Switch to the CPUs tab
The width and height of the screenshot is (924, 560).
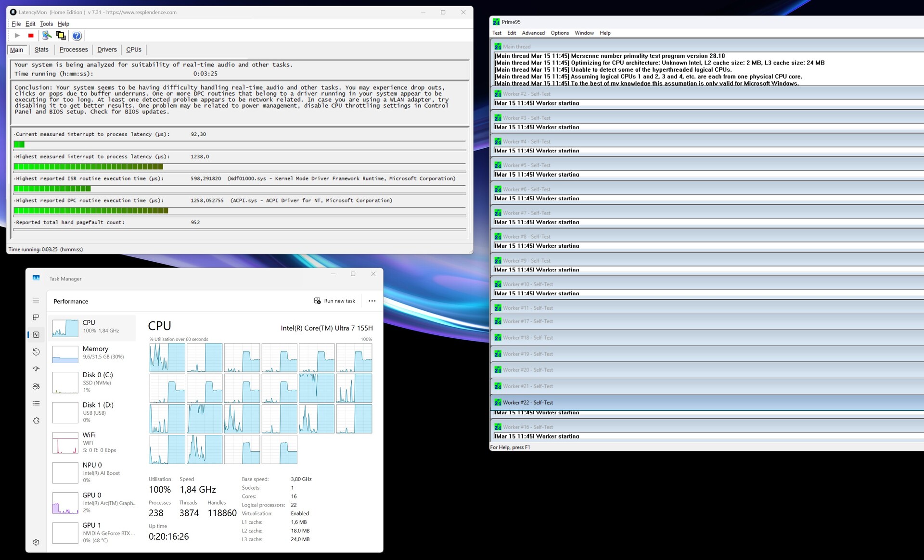(133, 50)
